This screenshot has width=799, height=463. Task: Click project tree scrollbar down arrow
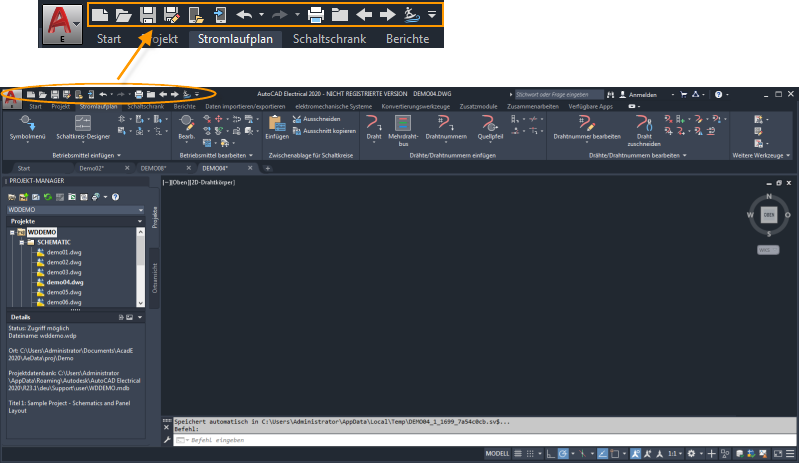click(x=141, y=303)
